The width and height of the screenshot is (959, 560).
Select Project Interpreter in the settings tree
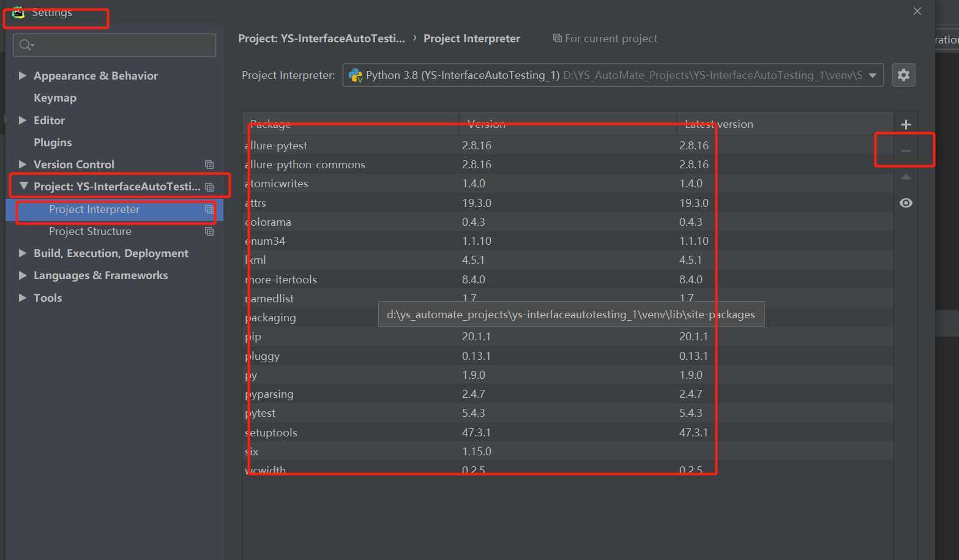click(114, 209)
